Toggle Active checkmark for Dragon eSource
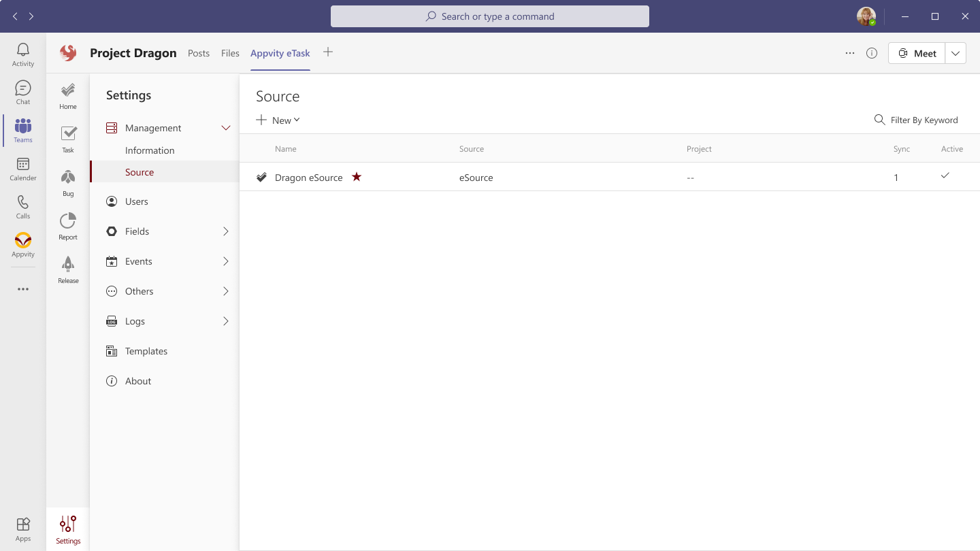This screenshot has height=551, width=980. pos(945,176)
